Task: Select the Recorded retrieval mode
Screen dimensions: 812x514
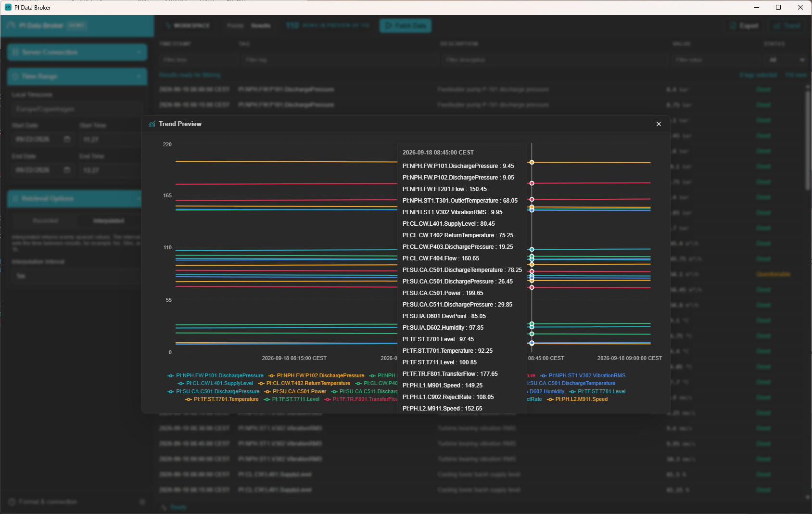Action: click(x=45, y=221)
